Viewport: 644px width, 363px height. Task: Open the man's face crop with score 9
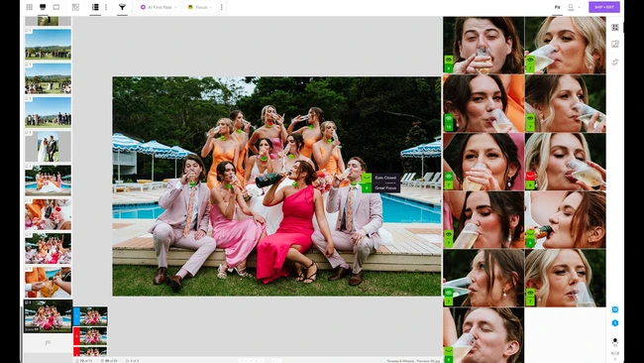483,46
